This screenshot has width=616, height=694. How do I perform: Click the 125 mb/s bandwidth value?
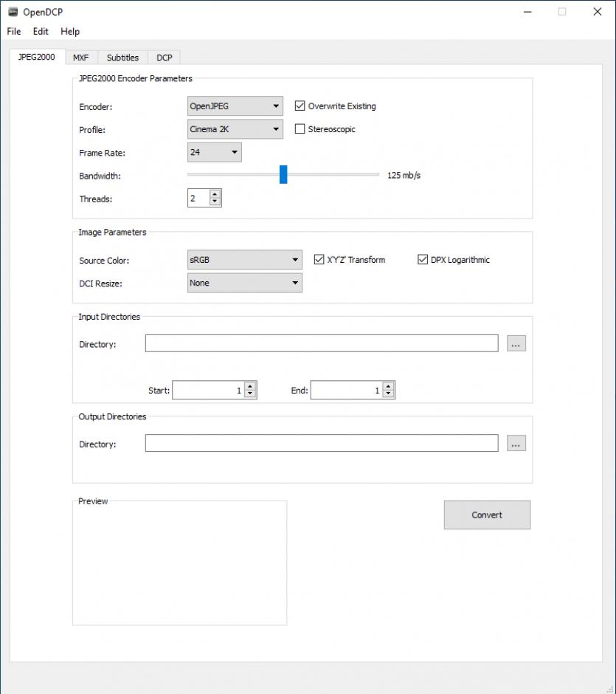(404, 175)
